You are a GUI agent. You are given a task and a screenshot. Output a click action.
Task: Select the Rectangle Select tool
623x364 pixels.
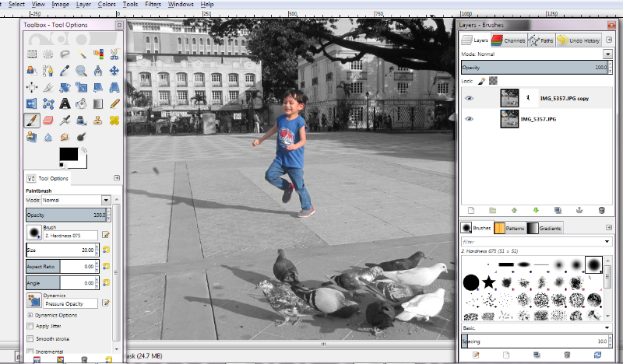(32, 54)
